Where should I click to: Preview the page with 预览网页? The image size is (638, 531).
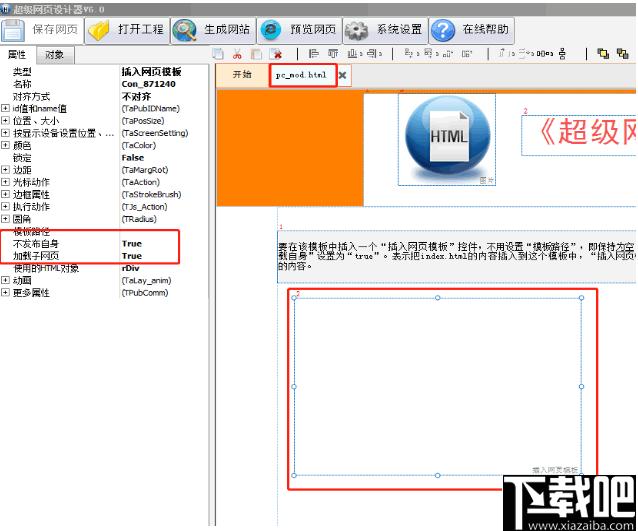pos(297,30)
